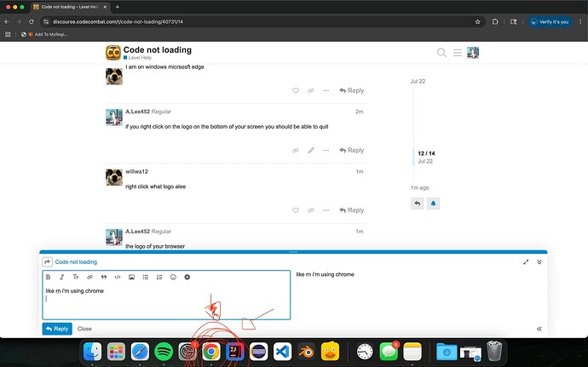
Task: Focus the composer text area
Action: [166, 301]
